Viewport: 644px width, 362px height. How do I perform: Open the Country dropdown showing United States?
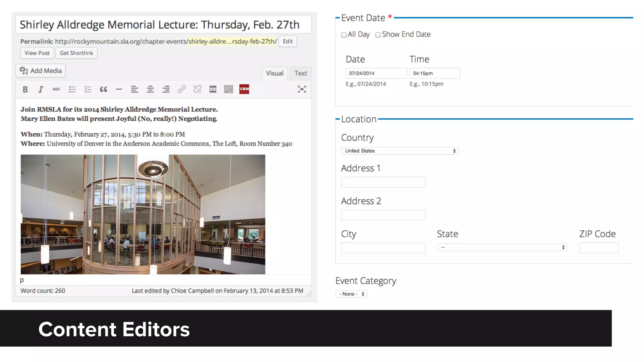coord(400,151)
